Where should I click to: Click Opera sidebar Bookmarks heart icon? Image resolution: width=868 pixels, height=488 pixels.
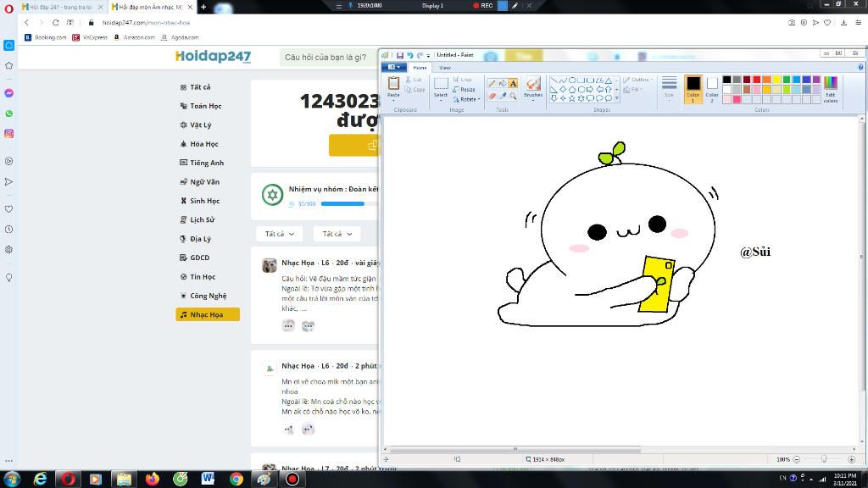[8, 209]
